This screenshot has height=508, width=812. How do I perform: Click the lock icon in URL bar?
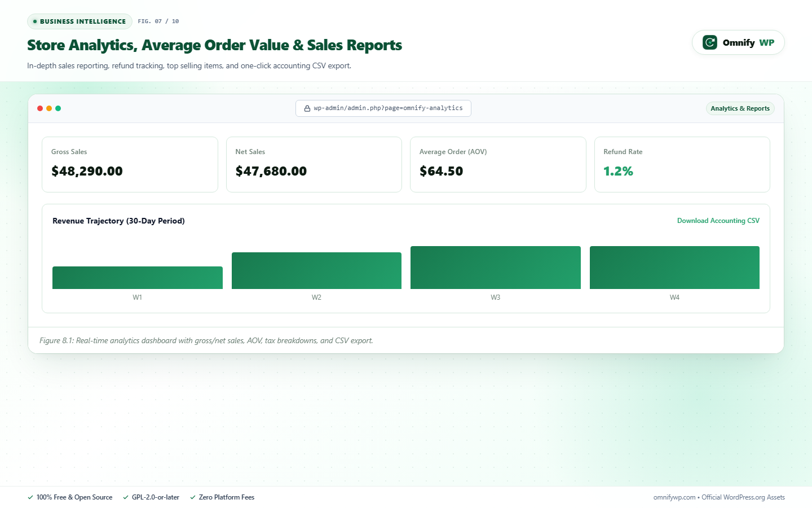pyautogui.click(x=307, y=108)
